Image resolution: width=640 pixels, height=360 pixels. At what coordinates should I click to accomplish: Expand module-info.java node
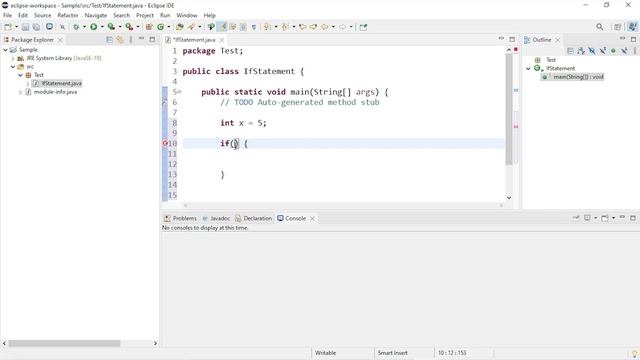point(20,92)
